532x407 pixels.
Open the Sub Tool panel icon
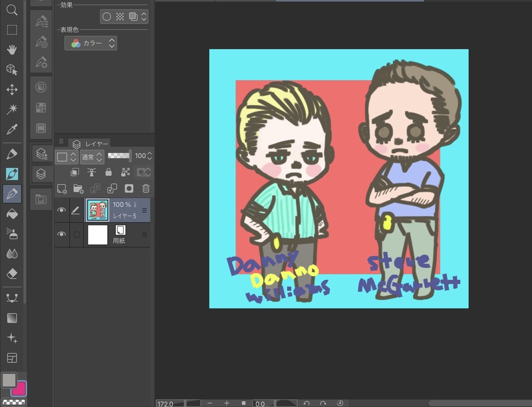click(41, 23)
